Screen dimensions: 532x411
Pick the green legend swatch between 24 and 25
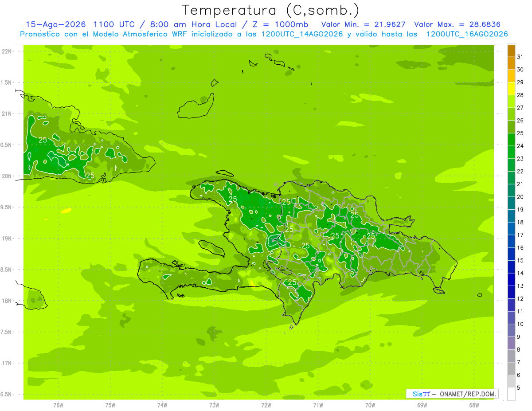click(511, 140)
